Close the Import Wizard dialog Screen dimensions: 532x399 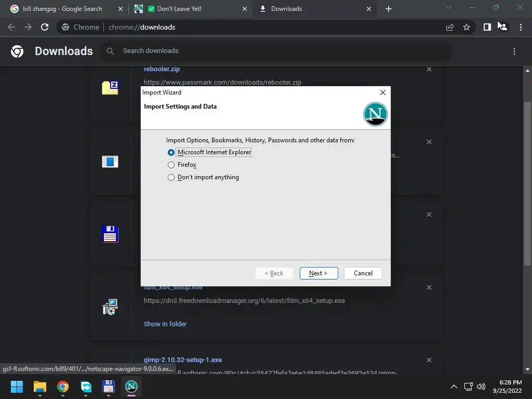click(383, 92)
